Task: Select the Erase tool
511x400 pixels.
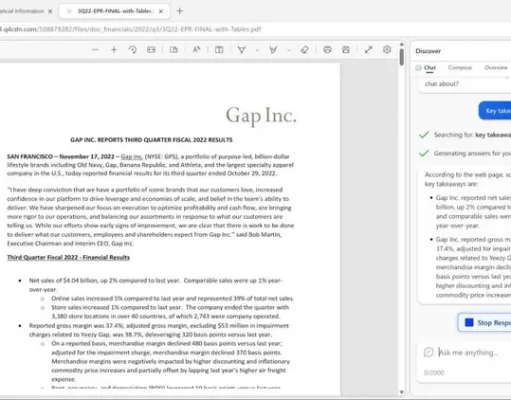Action: pyautogui.click(x=304, y=50)
